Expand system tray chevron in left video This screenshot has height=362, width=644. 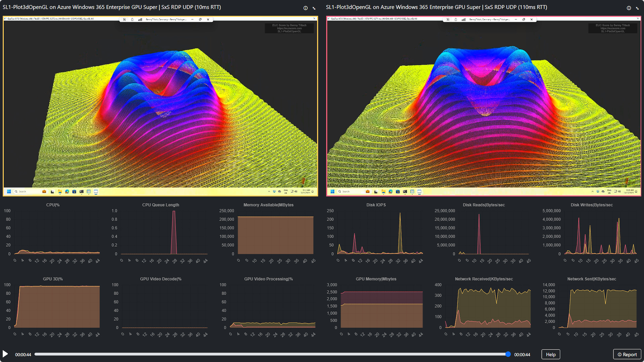(x=269, y=192)
